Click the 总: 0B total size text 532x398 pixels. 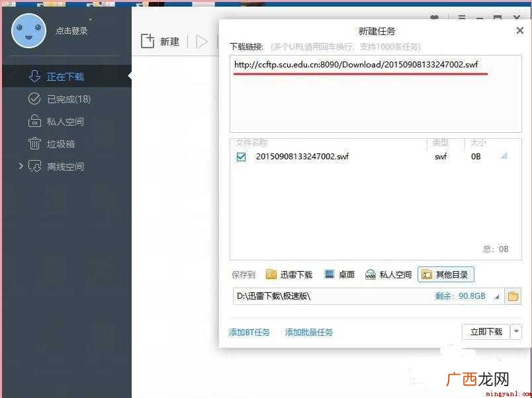pos(496,249)
